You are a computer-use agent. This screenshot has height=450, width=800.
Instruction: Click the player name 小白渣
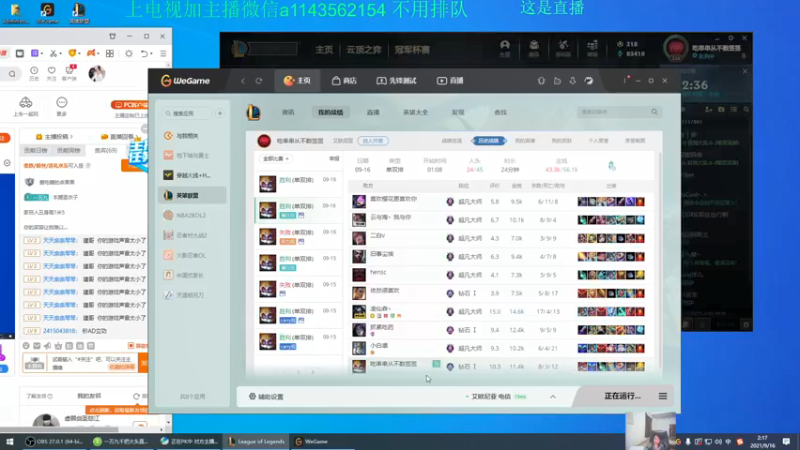(x=379, y=345)
